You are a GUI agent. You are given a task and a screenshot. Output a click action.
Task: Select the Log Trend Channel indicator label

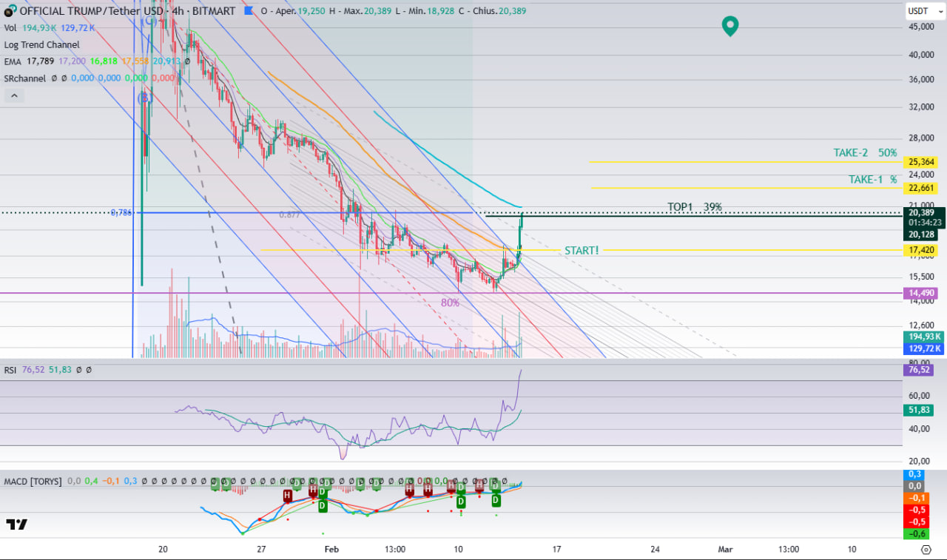click(42, 44)
